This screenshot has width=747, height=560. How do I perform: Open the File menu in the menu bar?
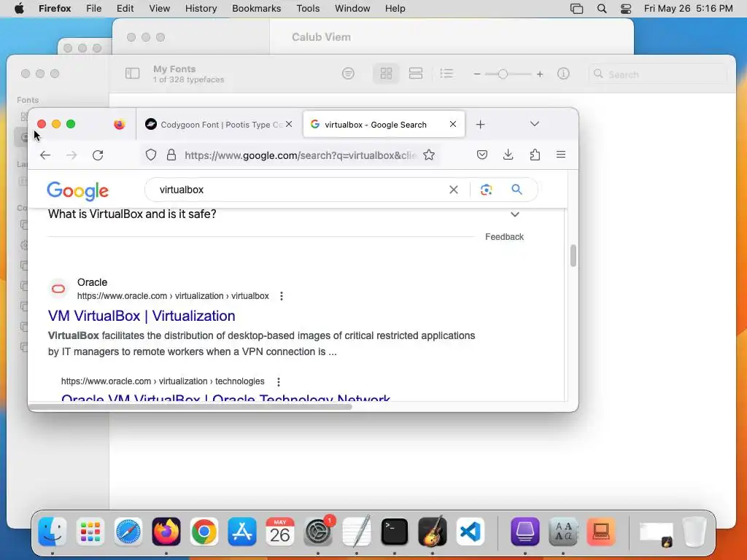(x=94, y=9)
